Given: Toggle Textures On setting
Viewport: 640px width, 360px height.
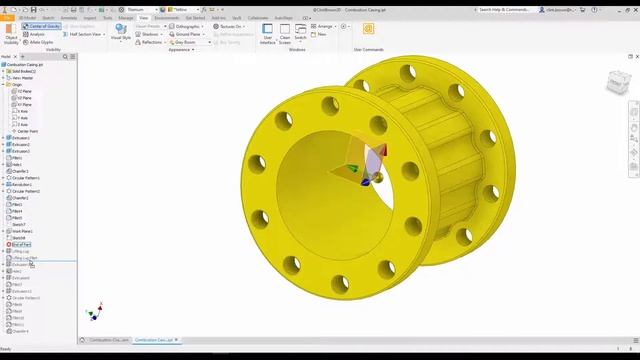Looking at the screenshot, I should pyautogui.click(x=229, y=26).
